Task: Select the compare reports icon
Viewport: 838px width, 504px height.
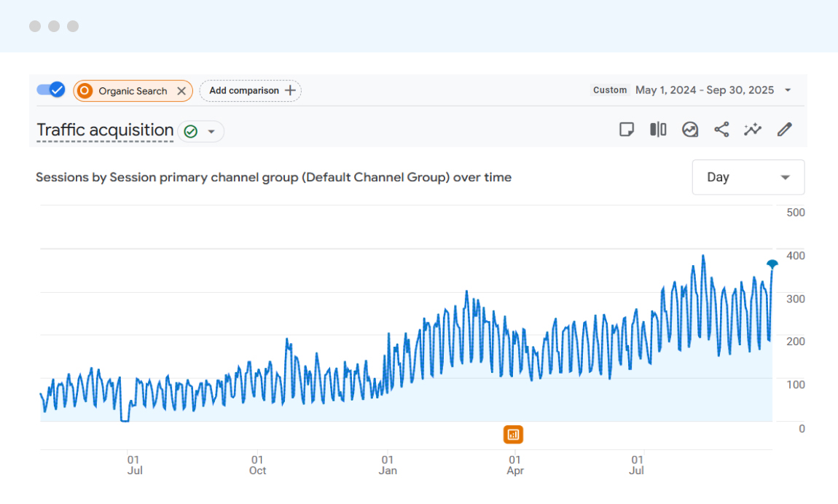Action: [x=658, y=129]
